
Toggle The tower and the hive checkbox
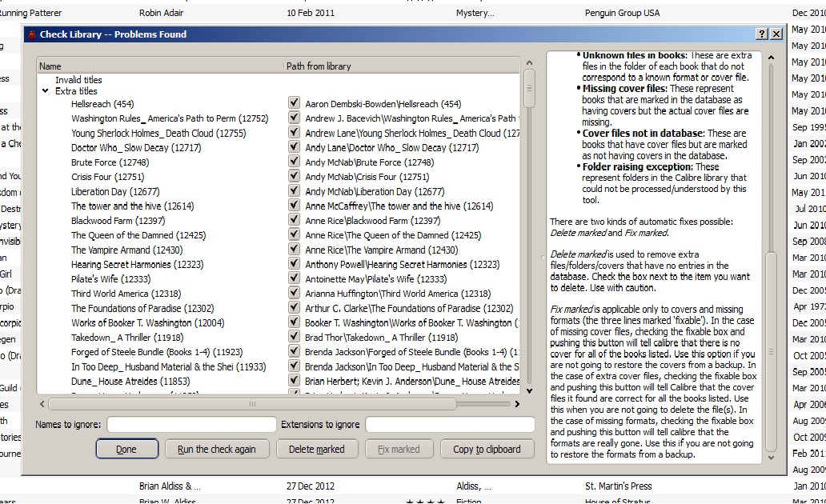click(x=294, y=205)
